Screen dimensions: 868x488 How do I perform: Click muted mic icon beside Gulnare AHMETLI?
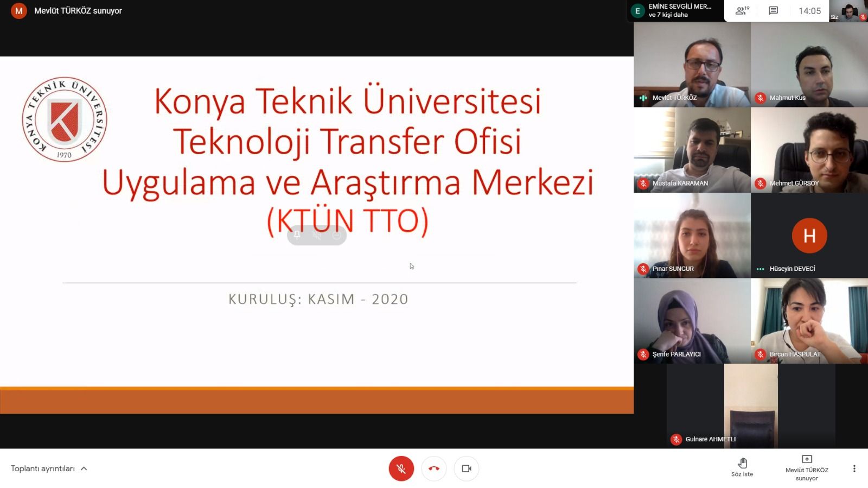(676, 440)
